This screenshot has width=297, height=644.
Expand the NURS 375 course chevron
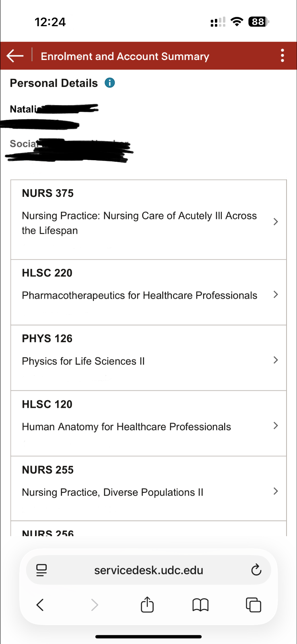point(276,222)
